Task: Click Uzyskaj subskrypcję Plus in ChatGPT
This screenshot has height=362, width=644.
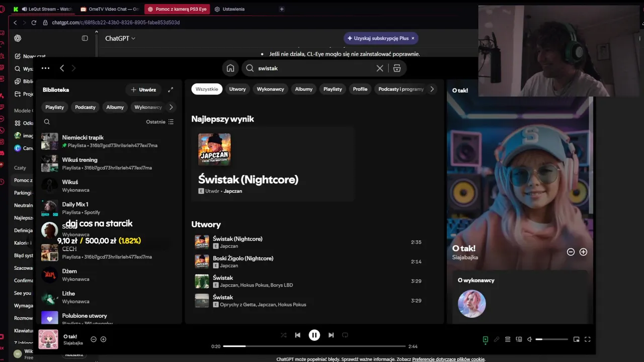Action: [381, 38]
